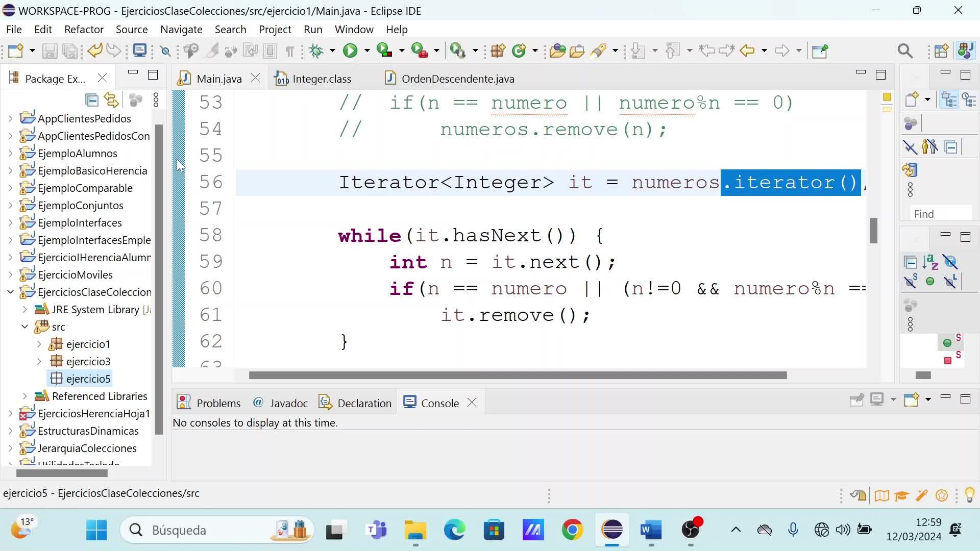980x551 pixels.
Task: Click the toolbar Search magnifier icon
Action: coord(905,51)
